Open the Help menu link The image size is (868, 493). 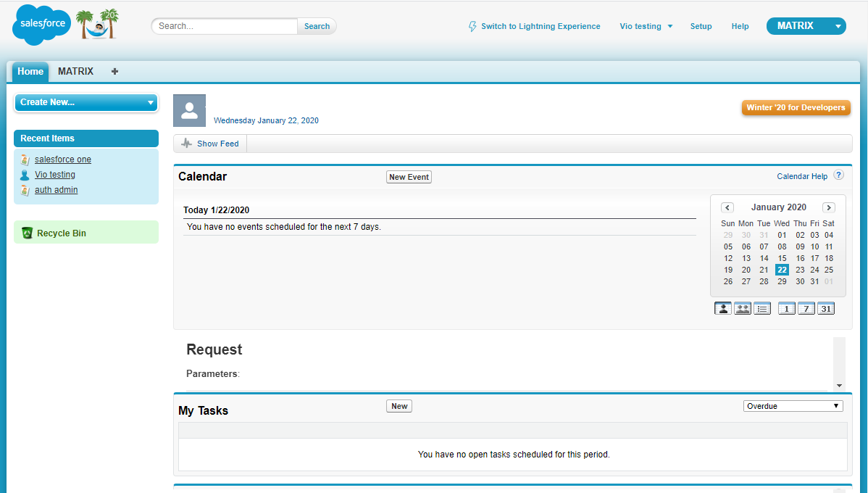point(740,26)
